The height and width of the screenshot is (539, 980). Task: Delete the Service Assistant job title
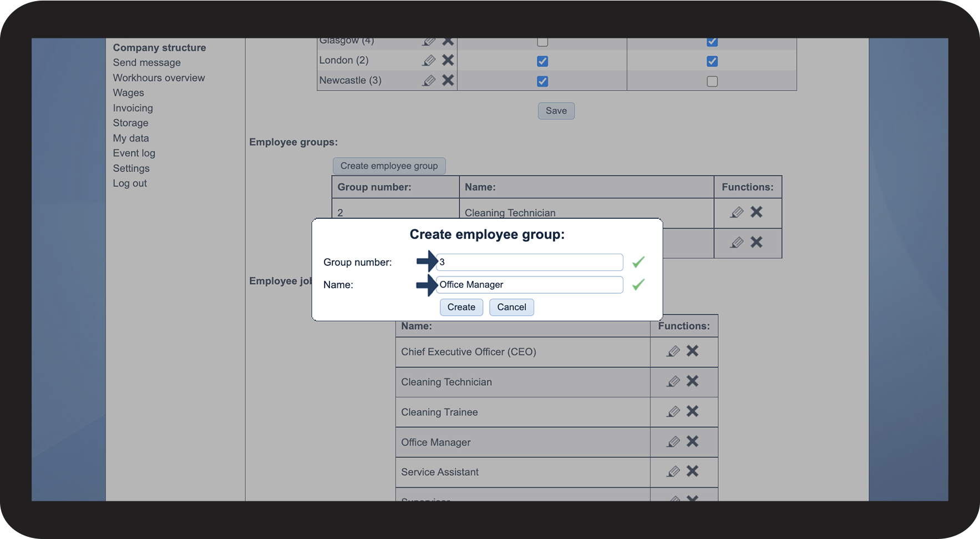coord(692,471)
